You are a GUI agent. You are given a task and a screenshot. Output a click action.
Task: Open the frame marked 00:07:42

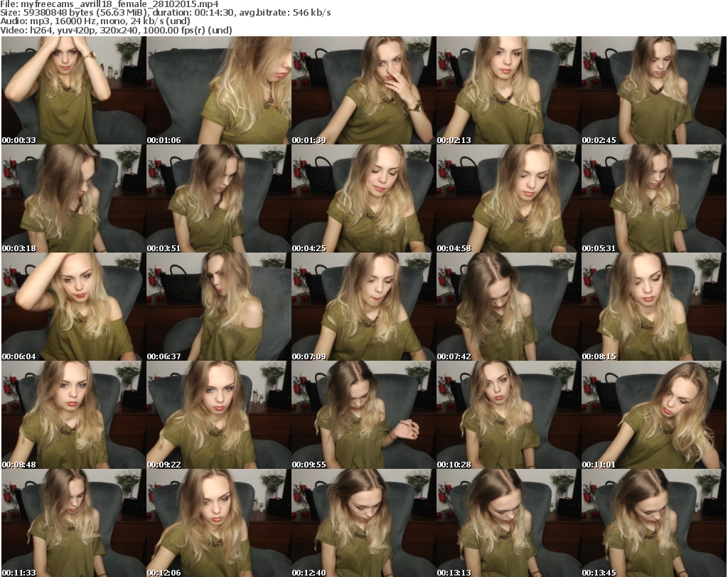click(508, 307)
